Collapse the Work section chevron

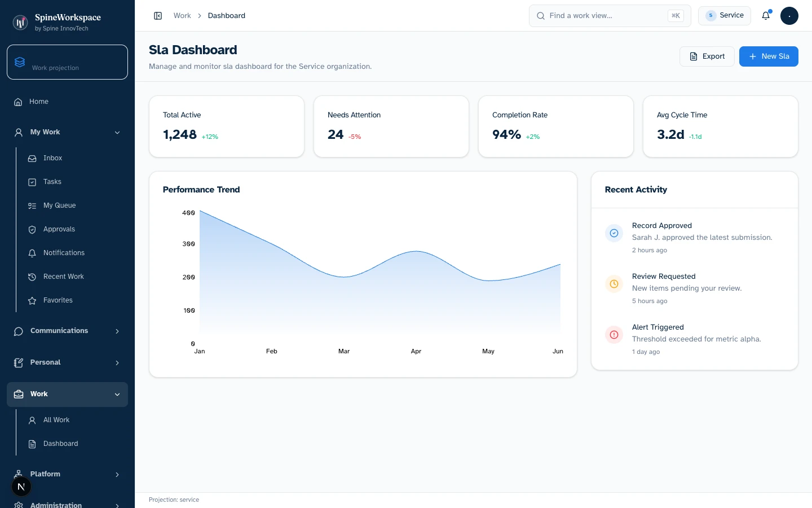coord(117,394)
